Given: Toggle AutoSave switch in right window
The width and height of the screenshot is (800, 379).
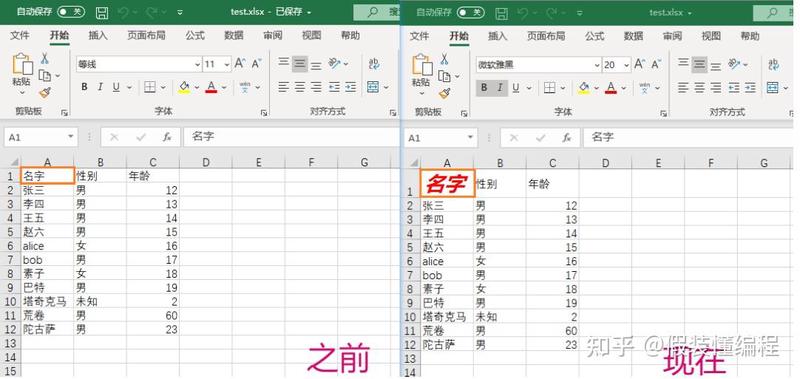Looking at the screenshot, I should click(x=470, y=12).
